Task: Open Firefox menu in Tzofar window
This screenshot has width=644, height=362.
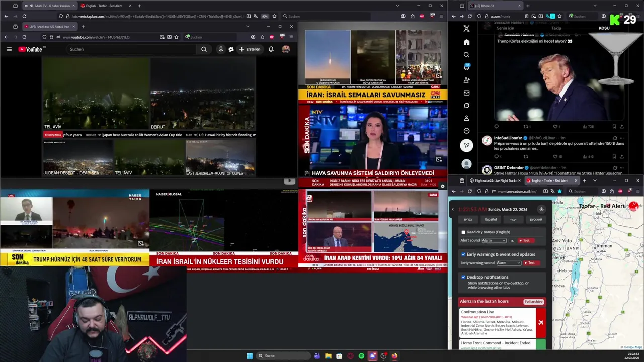Action: point(638,191)
